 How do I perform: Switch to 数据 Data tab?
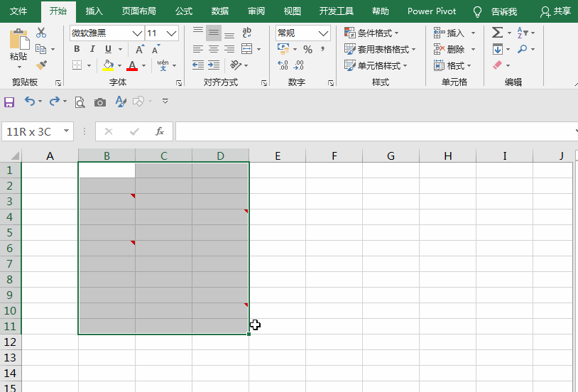[220, 11]
